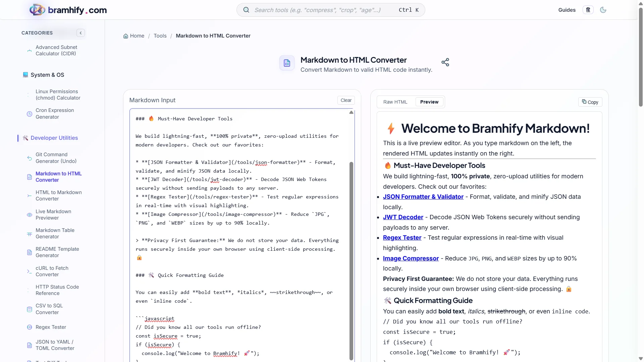This screenshot has width=644, height=362.
Task: Click the Markdown Table Generator grid icon
Action: [x=30, y=234]
